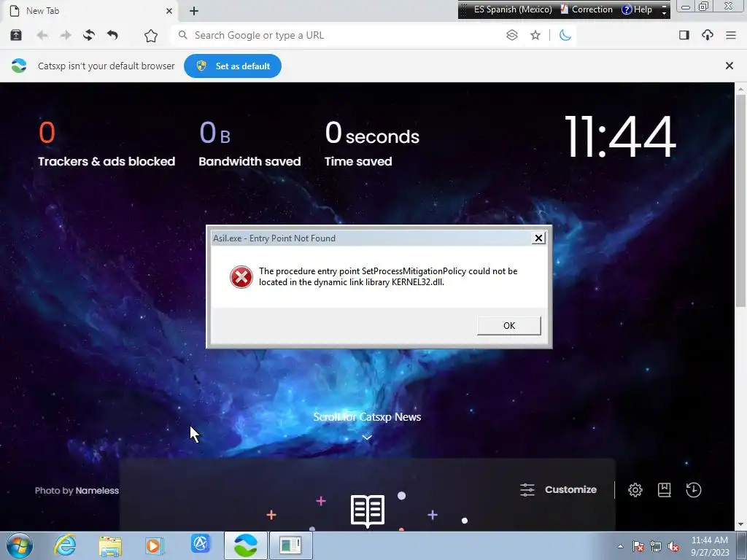747x560 pixels.
Task: Open a new tab with the plus button
Action: coord(194,11)
